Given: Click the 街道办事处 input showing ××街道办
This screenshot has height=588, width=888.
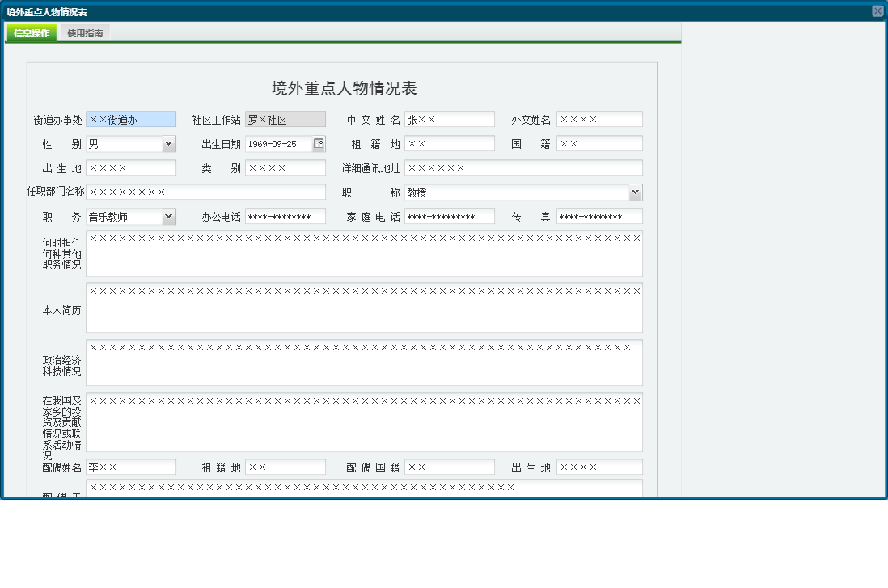Looking at the screenshot, I should (x=131, y=119).
